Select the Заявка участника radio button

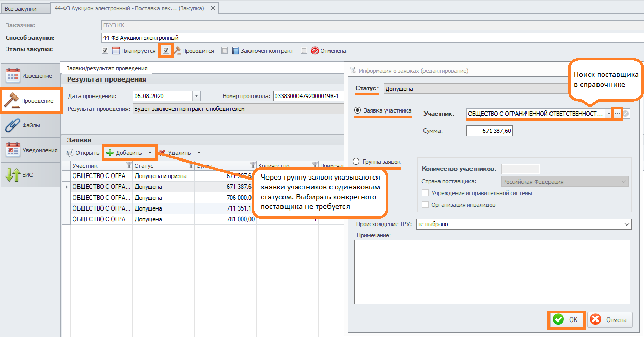356,110
